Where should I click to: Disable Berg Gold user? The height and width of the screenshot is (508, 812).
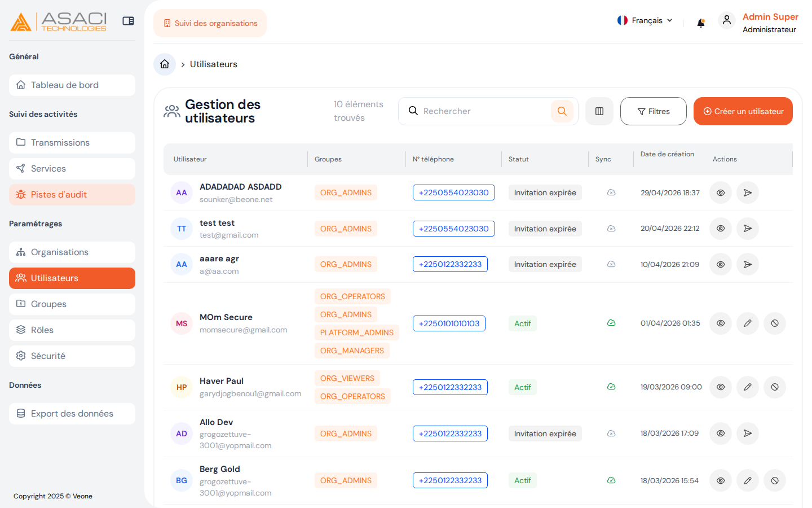click(x=775, y=480)
